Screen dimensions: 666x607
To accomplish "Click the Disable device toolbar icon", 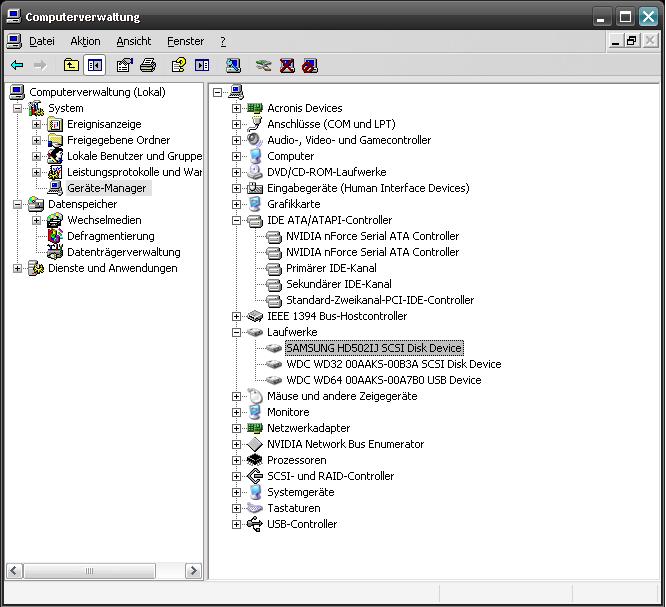I will click(x=310, y=65).
